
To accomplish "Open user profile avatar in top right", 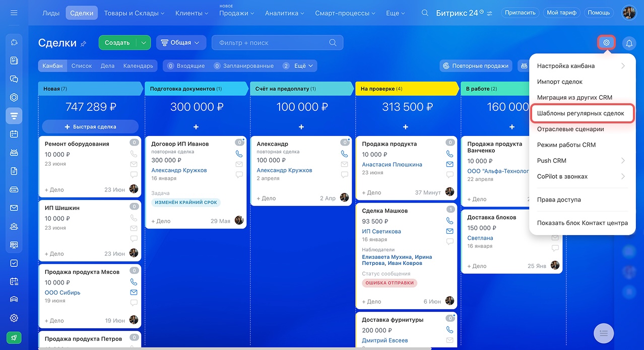I will pyautogui.click(x=629, y=13).
